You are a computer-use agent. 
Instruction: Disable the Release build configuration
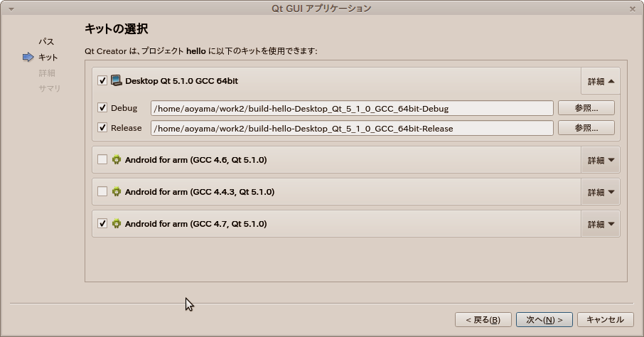point(102,127)
